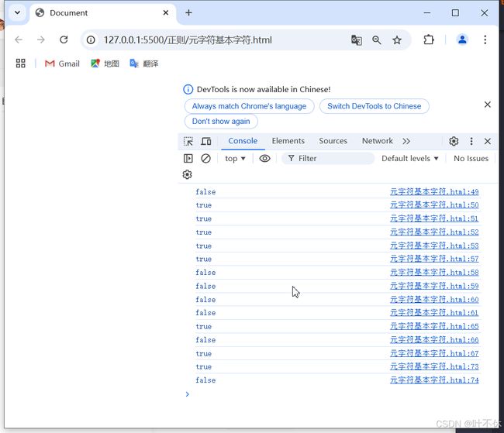The image size is (504, 433).
Task: Expand more DevTools tabs chevron
Action: (x=406, y=141)
